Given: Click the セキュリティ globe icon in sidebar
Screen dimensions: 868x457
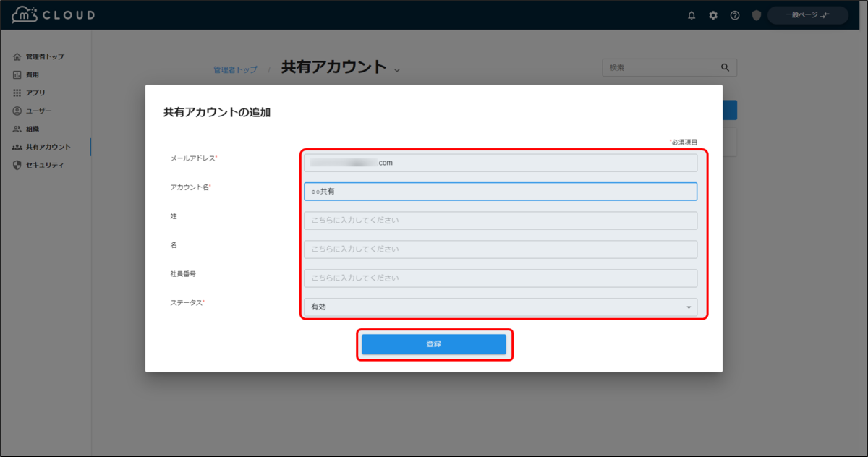Looking at the screenshot, I should (x=16, y=164).
